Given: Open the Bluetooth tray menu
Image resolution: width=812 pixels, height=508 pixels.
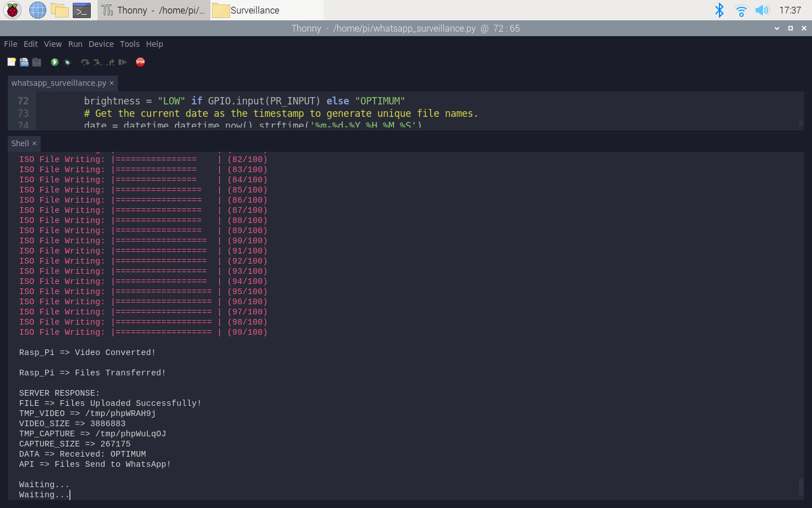Looking at the screenshot, I should (719, 10).
